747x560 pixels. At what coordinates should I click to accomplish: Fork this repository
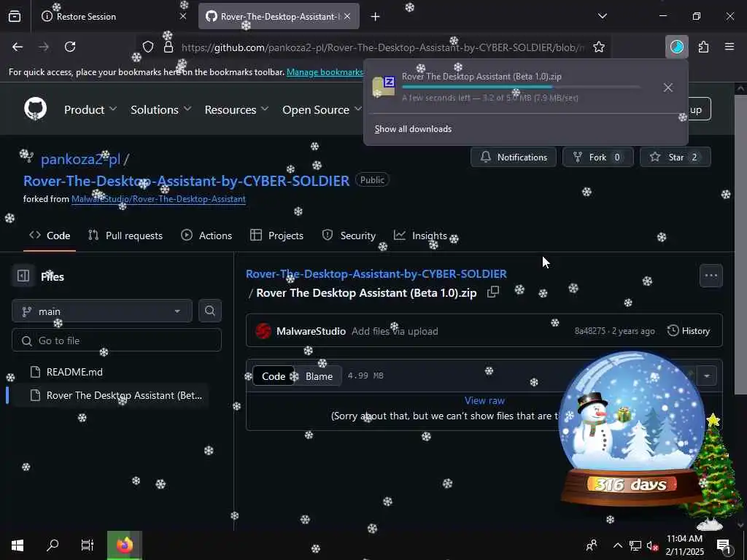click(598, 157)
